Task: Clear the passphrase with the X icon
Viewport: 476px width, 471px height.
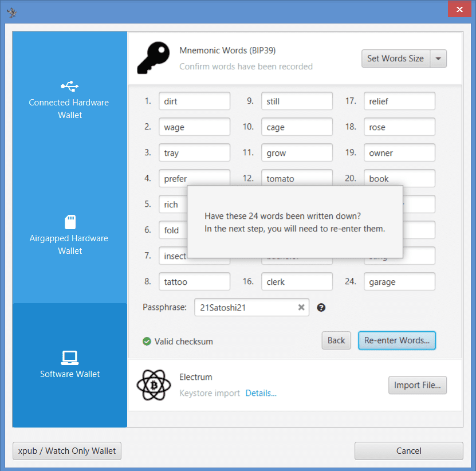Action: (301, 307)
